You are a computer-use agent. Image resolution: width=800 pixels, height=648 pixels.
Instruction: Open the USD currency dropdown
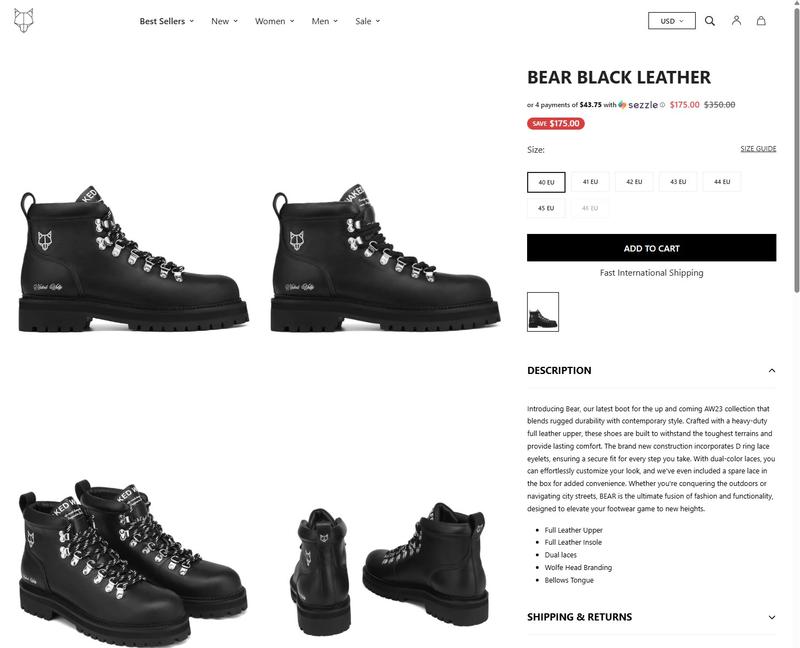(x=671, y=21)
